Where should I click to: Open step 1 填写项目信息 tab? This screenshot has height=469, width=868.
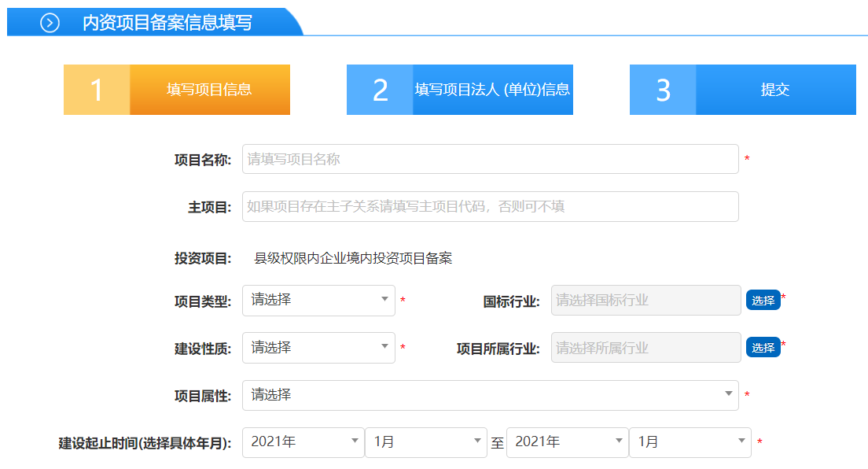209,90
